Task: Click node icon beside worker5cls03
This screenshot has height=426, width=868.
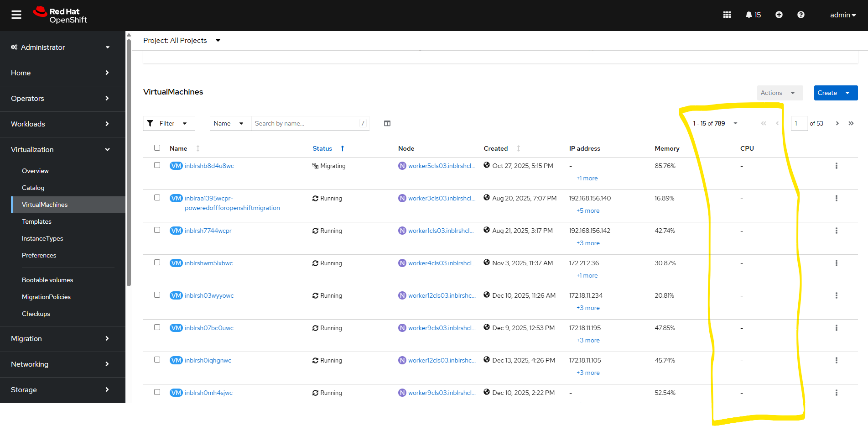Action: [x=402, y=166]
